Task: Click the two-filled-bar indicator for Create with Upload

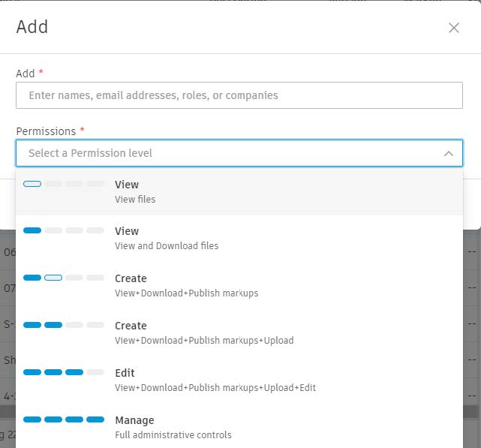Action: point(64,325)
